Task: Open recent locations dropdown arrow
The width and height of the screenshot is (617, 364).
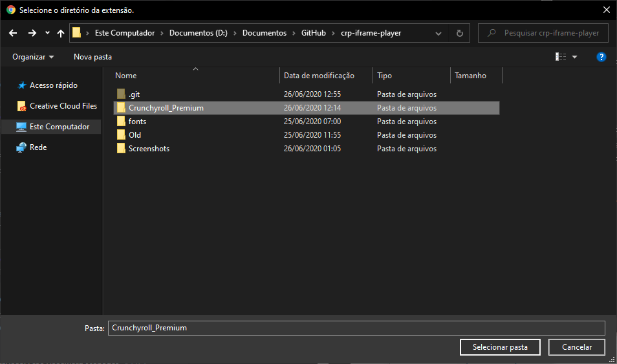Action: click(x=47, y=33)
